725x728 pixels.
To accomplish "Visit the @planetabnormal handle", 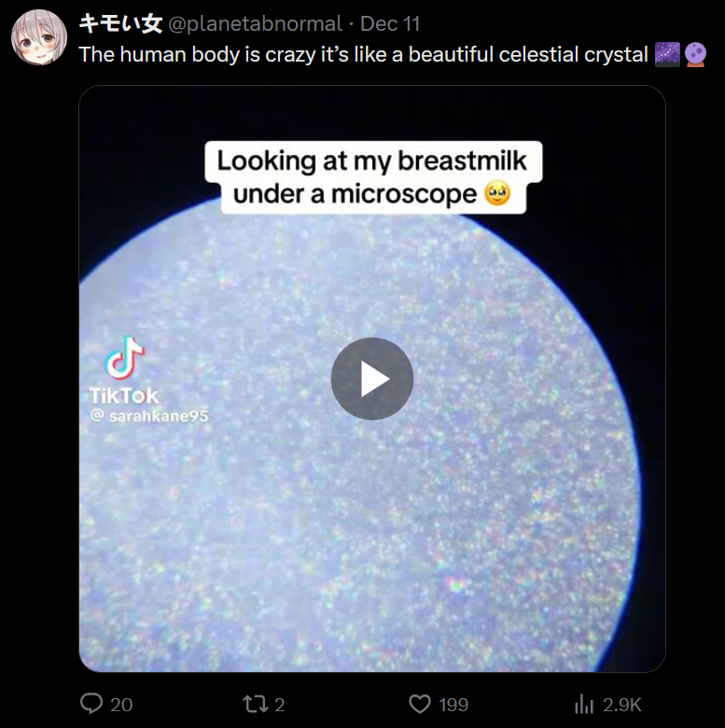I will coord(255,23).
